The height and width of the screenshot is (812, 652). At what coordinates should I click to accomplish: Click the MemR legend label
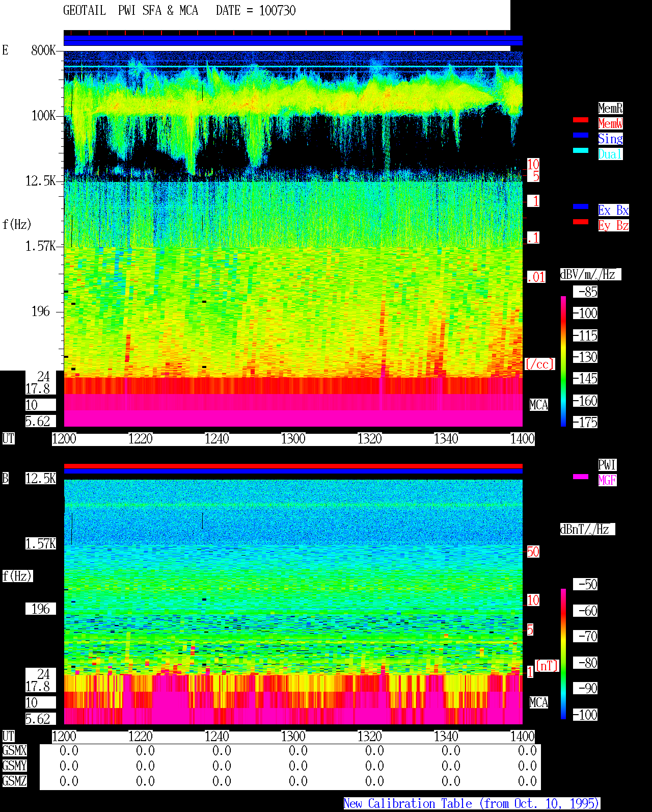(x=610, y=108)
